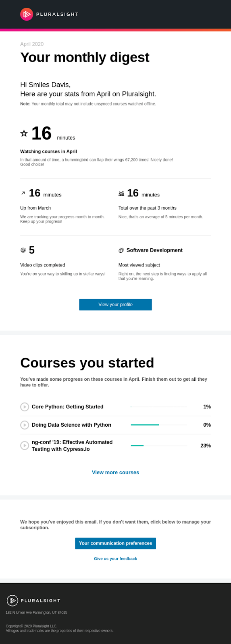The width and height of the screenshot is (231, 644).
Task: Click the ng-conf course 23% progress bar
Action: [159, 446]
